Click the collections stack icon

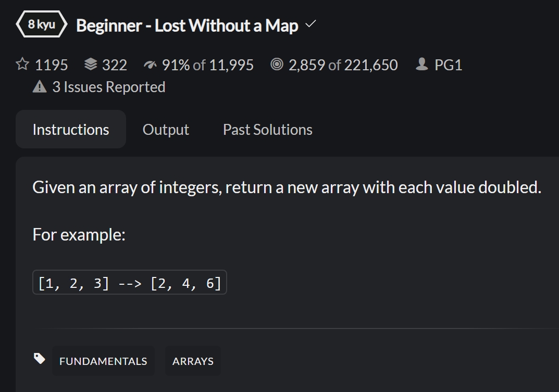coord(91,64)
